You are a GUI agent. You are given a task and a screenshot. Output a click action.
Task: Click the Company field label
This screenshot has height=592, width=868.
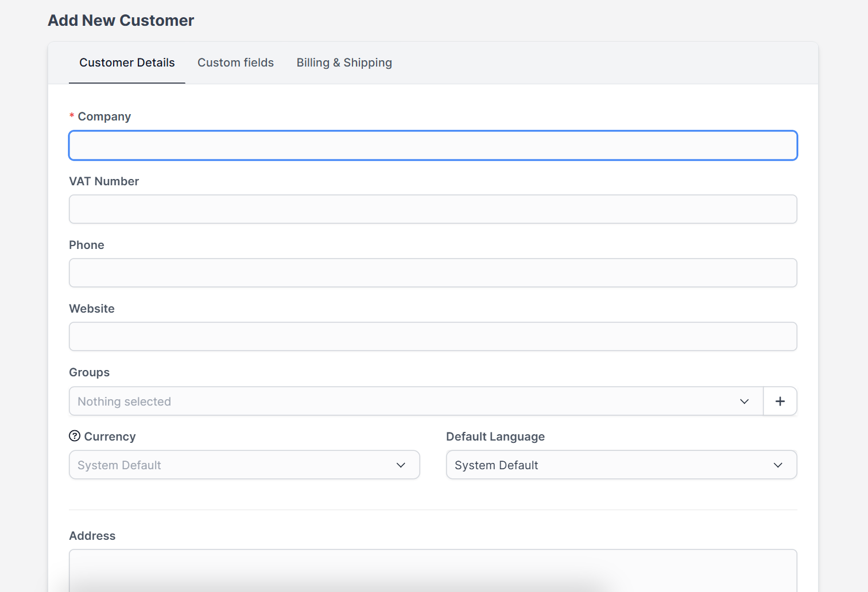pos(104,116)
